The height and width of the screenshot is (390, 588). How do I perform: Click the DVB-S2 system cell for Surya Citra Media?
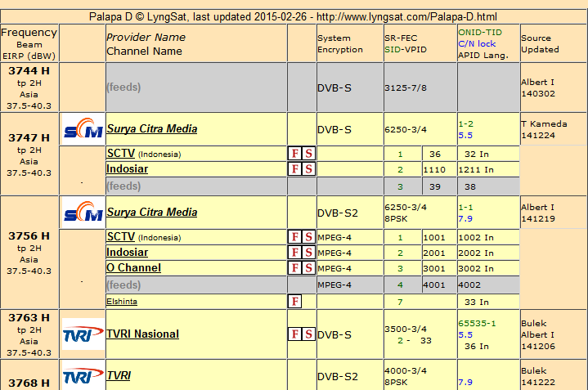click(x=350, y=213)
